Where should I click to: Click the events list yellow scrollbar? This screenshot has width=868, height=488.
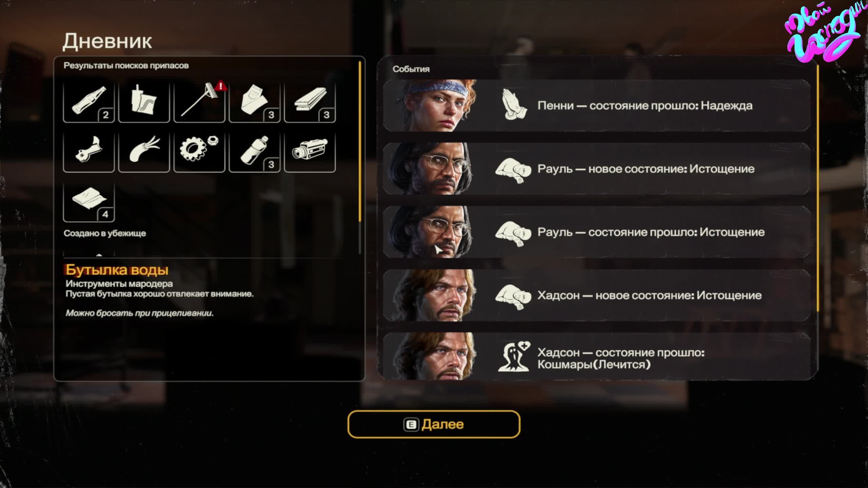(x=817, y=188)
